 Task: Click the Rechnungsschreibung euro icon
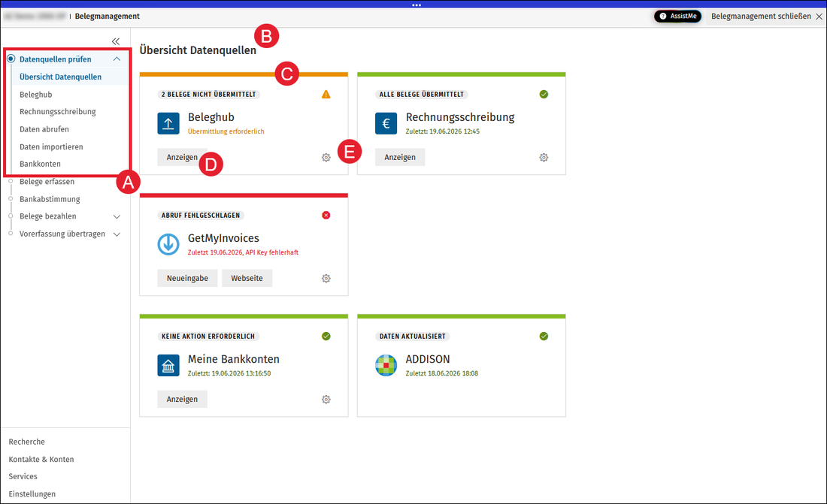[x=386, y=123]
